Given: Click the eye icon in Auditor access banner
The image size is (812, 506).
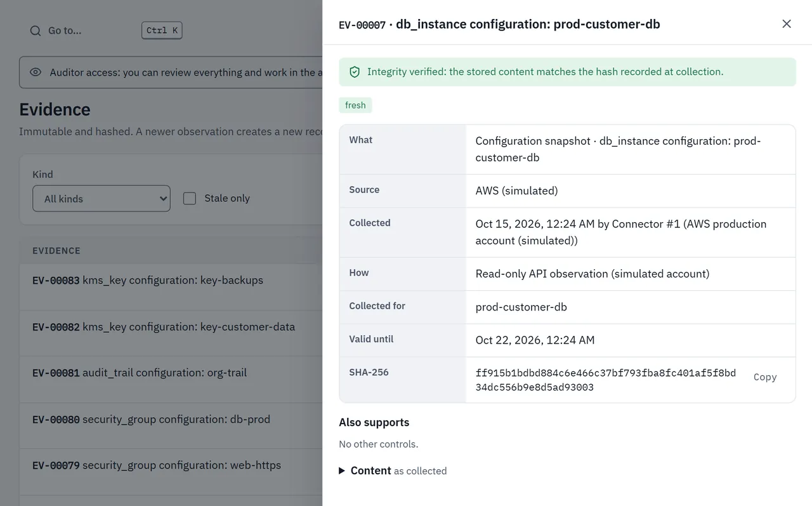Looking at the screenshot, I should pos(36,72).
